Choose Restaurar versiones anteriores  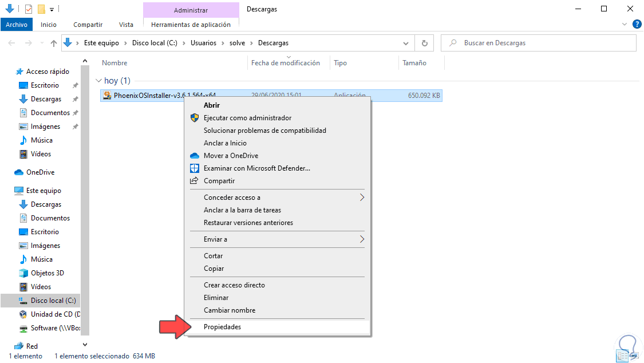(248, 223)
